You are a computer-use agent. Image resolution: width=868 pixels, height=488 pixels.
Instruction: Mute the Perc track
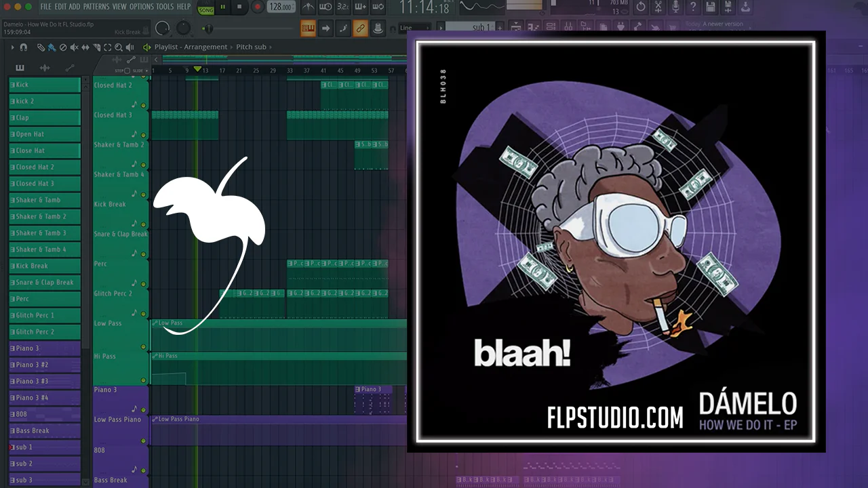pos(143,283)
